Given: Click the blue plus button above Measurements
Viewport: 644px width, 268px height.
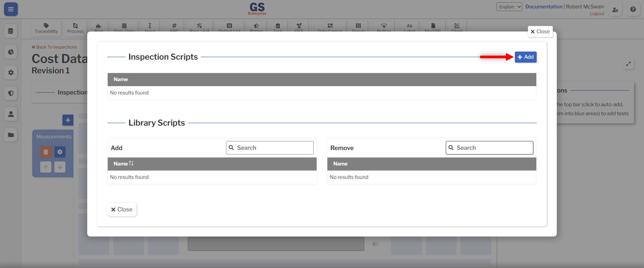Looking at the screenshot, I should coord(68,120).
